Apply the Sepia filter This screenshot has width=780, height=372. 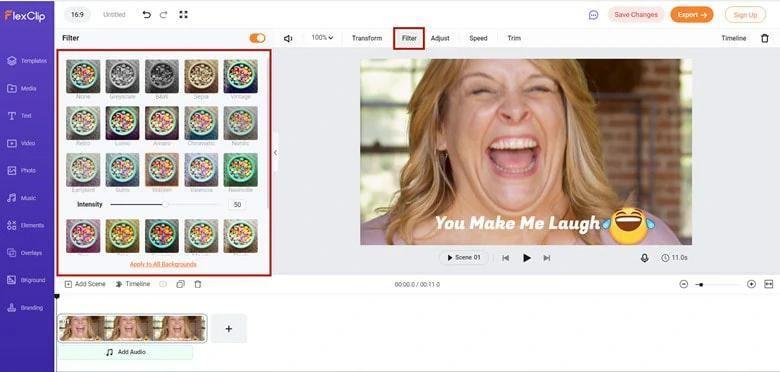coord(201,76)
